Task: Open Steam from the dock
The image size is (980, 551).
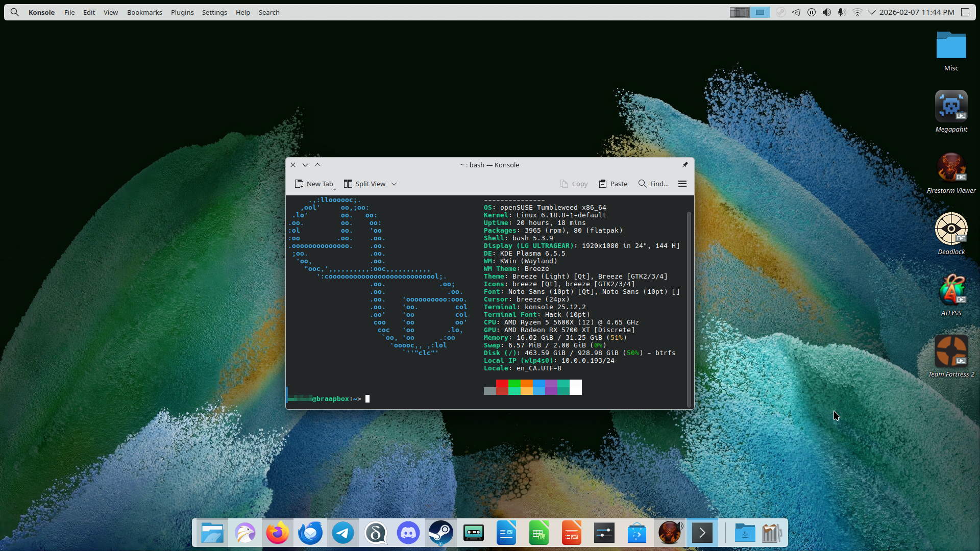Action: click(x=440, y=533)
